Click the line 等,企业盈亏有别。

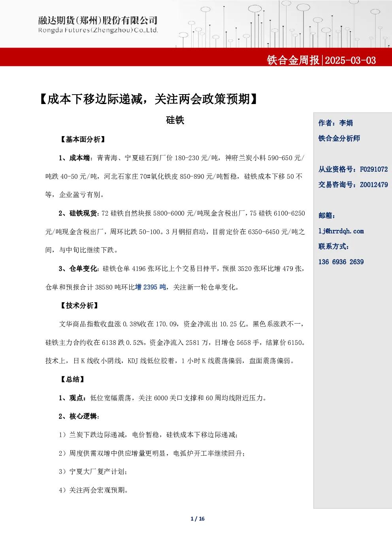(75, 195)
